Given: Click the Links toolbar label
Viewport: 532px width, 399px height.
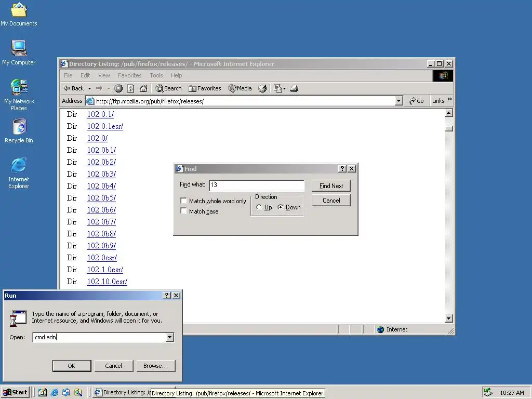Looking at the screenshot, I should [438, 101].
